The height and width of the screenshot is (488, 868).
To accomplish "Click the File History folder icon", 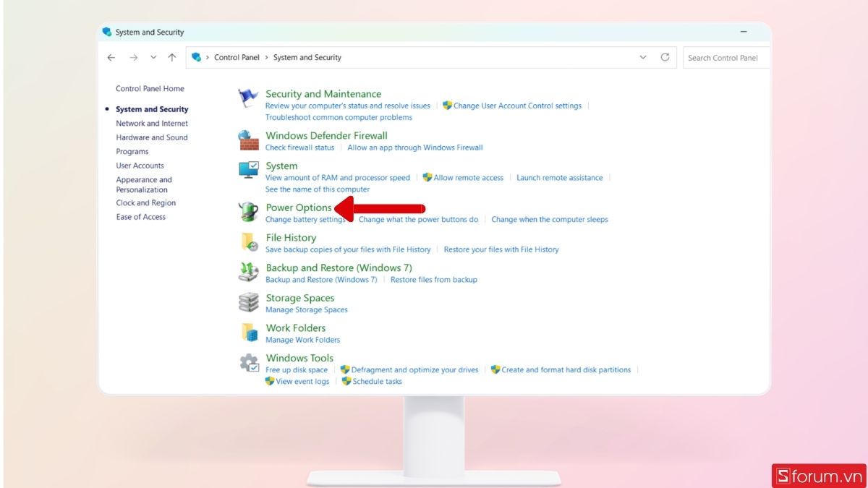I will click(x=248, y=241).
